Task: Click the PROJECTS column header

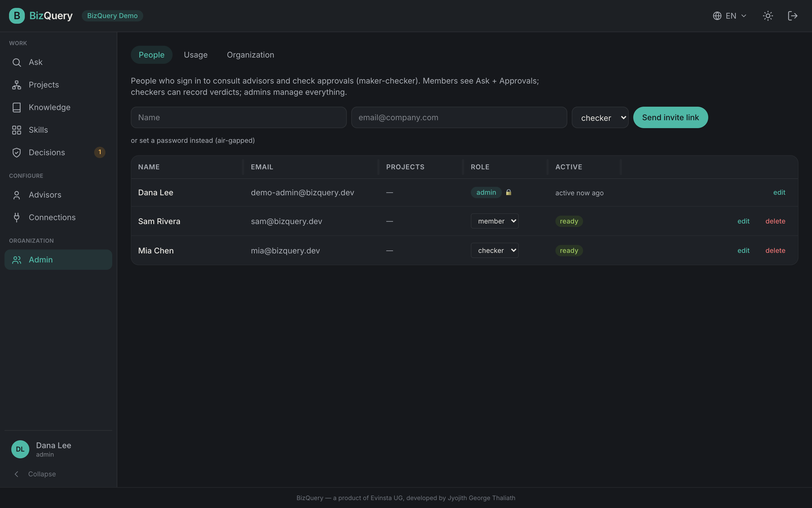Action: pyautogui.click(x=405, y=167)
